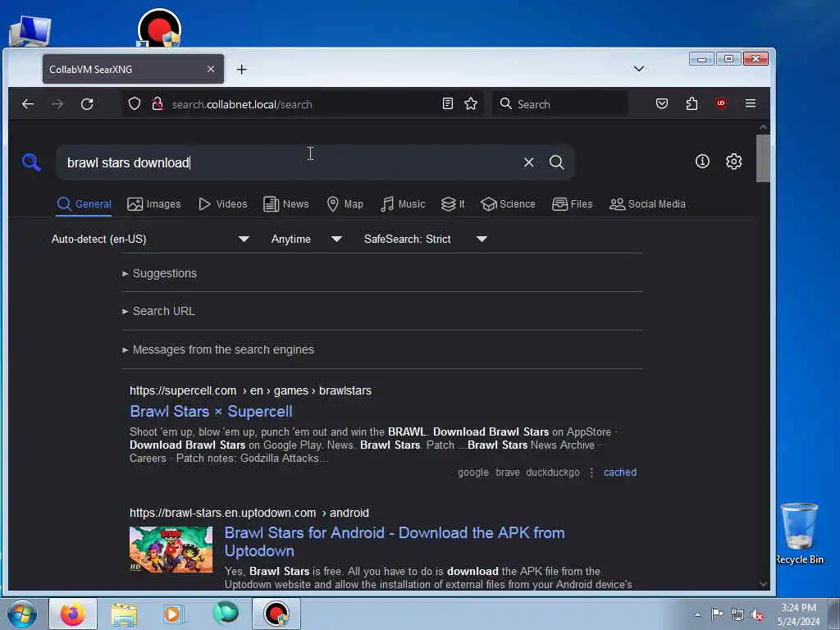This screenshot has height=630, width=840.
Task: Switch to the News search category
Action: click(286, 204)
